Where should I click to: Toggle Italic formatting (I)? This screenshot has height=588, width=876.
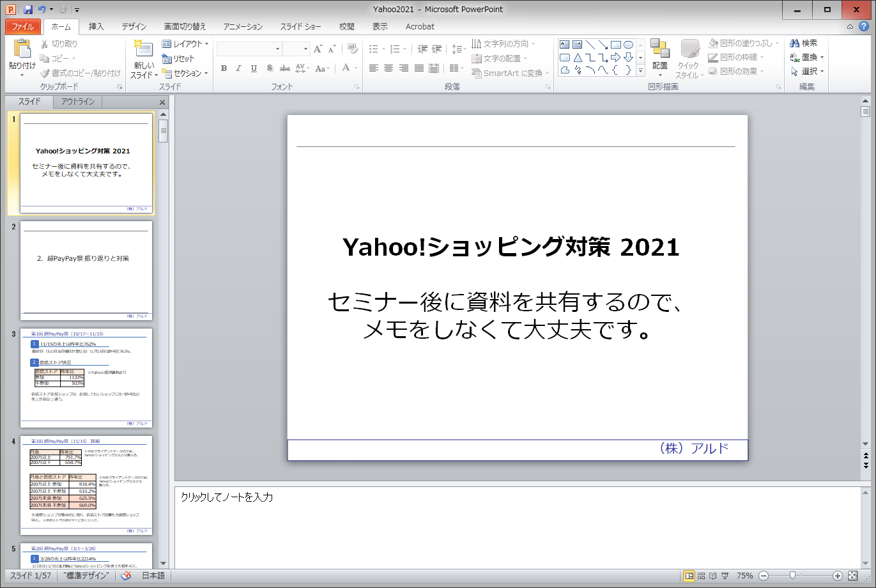tap(238, 68)
